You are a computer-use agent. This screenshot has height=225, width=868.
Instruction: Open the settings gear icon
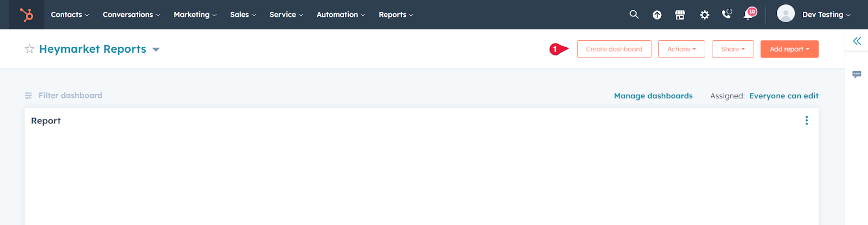tap(704, 15)
